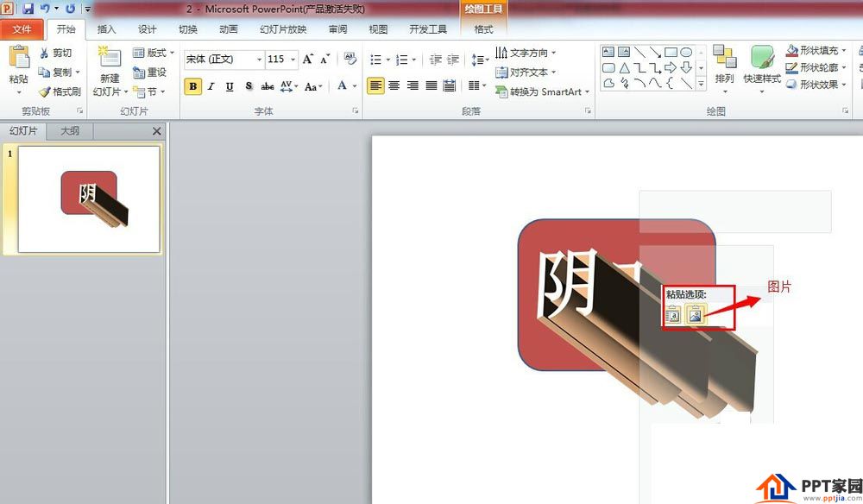The width and height of the screenshot is (863, 504).
Task: Open the 快速样式 quick styles gallery
Action: (762, 69)
